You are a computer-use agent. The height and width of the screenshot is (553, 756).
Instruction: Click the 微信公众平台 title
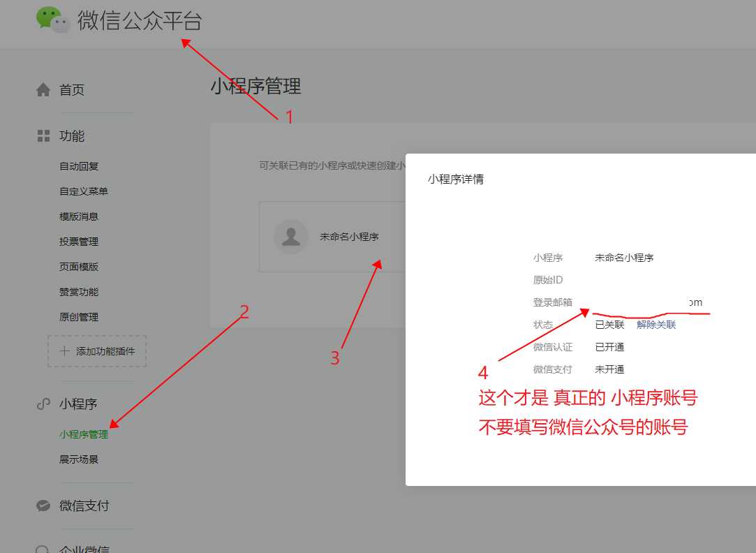(x=140, y=21)
